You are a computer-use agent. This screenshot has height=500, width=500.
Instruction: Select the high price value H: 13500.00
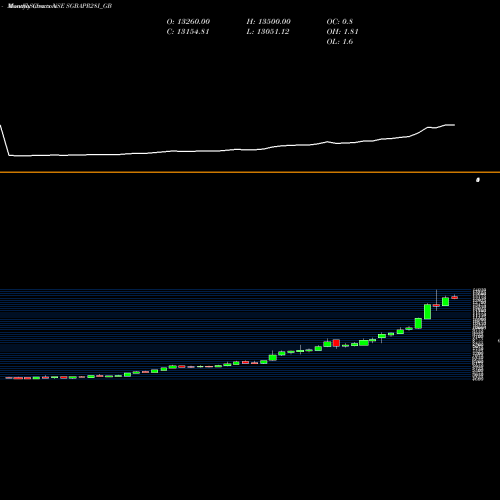tap(268, 22)
